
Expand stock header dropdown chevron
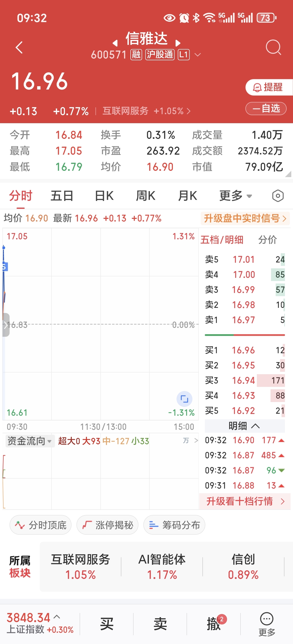(x=198, y=55)
